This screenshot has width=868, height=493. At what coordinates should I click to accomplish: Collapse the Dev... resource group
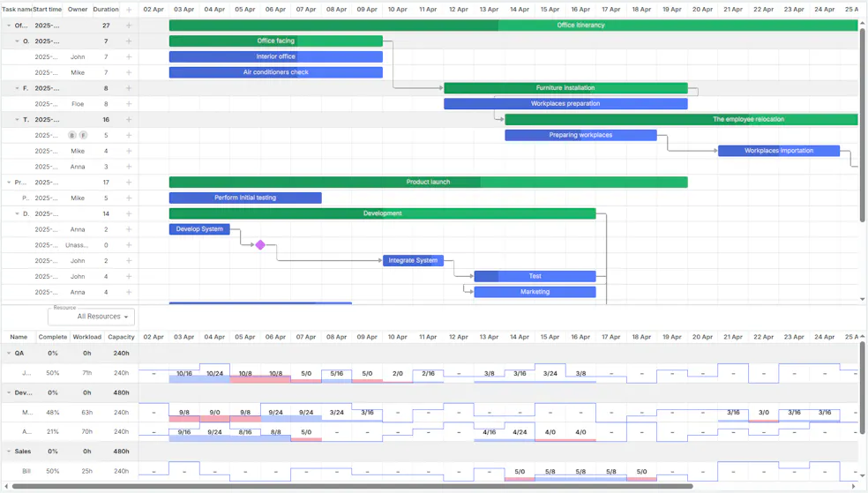click(9, 392)
